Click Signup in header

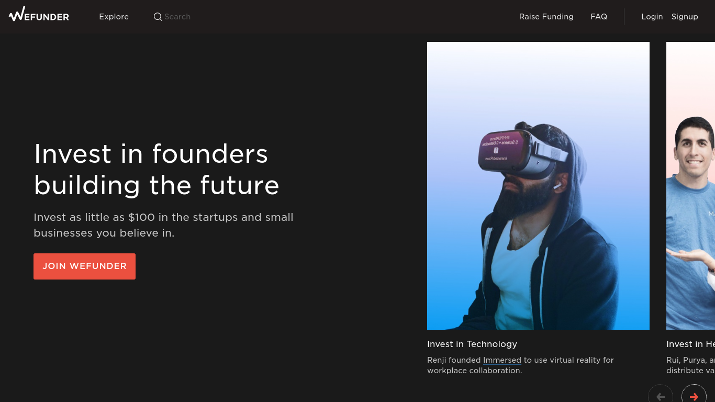[x=684, y=17]
